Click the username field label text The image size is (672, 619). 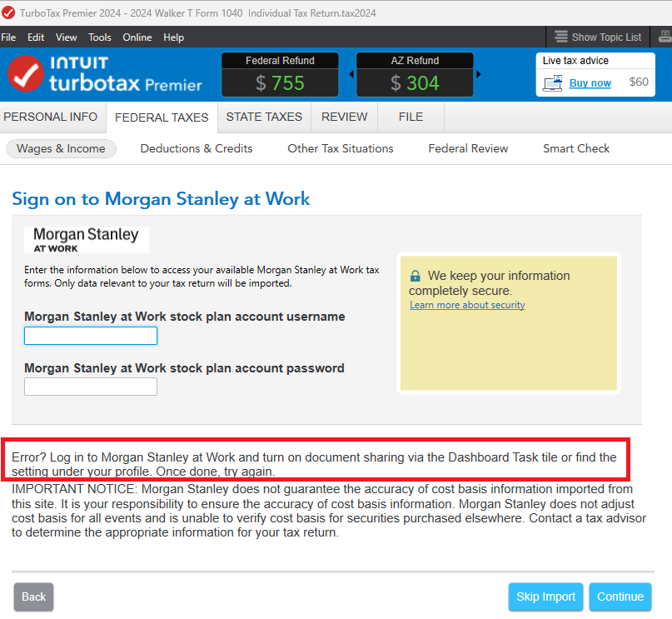tap(185, 317)
